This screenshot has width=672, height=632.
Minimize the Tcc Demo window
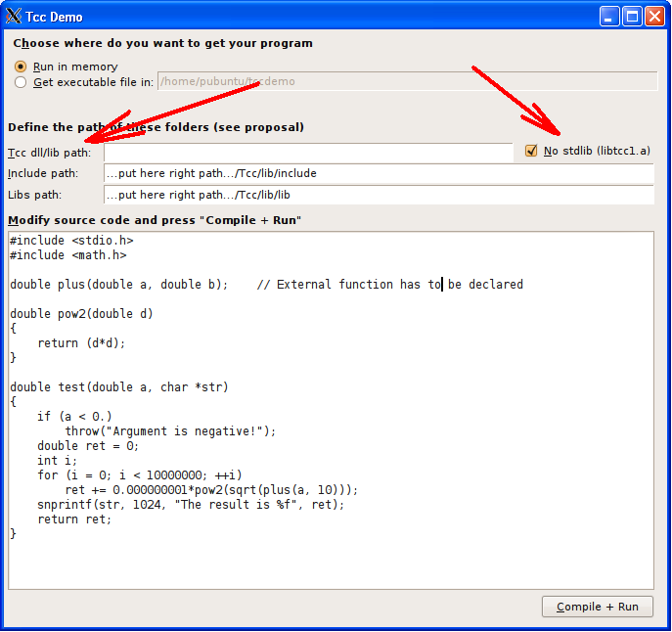coord(609,17)
